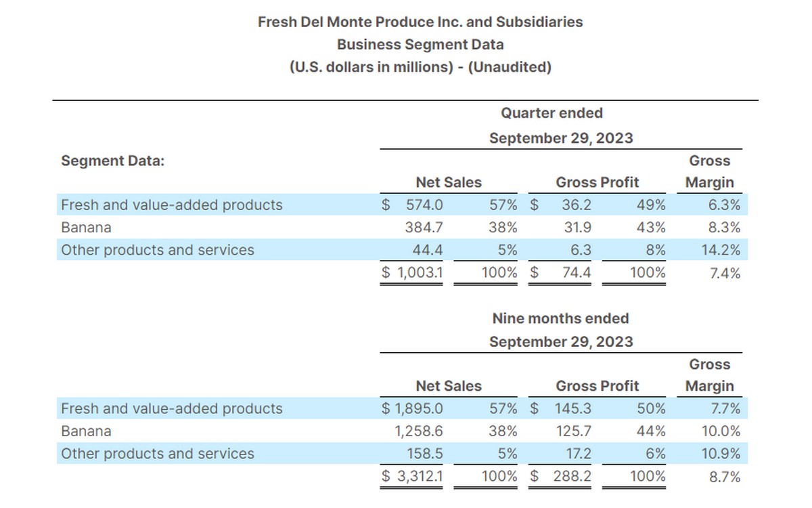Click nine-month Banana gross profit 125.7
The width and height of the screenshot is (812, 508).
click(573, 431)
